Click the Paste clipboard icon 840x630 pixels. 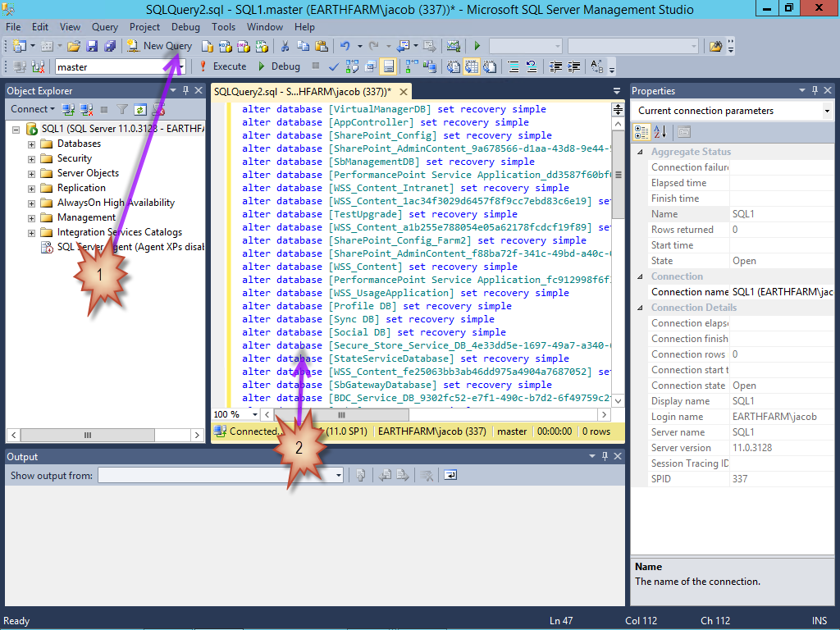(321, 47)
